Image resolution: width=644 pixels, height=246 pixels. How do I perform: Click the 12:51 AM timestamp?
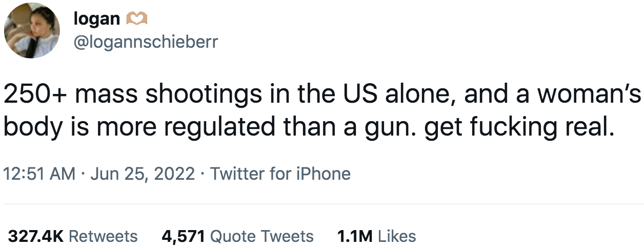tap(39, 174)
